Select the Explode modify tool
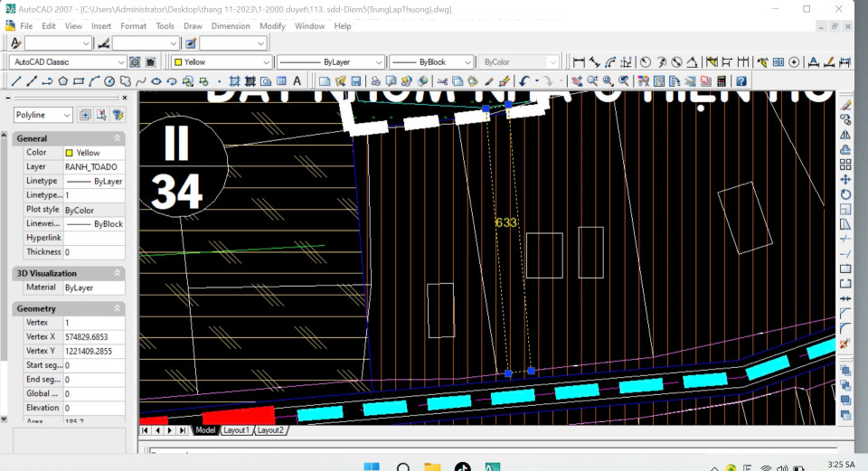This screenshot has width=868, height=471. (844, 344)
